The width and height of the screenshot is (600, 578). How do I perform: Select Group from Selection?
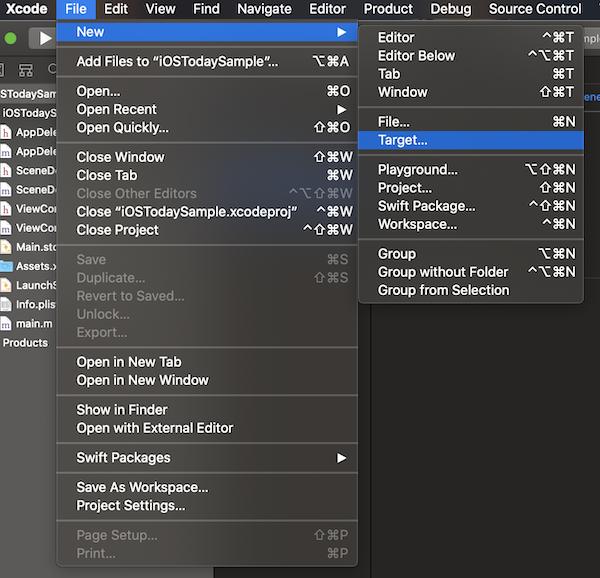(471, 290)
